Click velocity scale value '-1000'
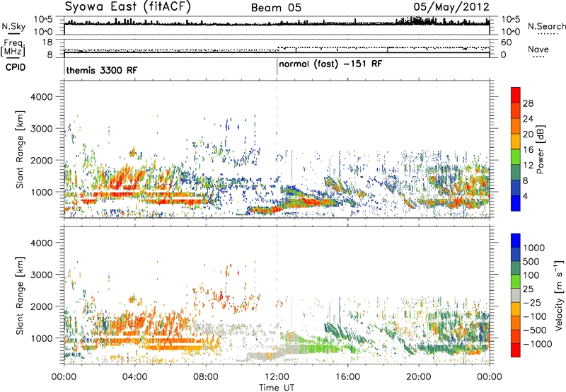The image size is (566, 392). pos(537,344)
